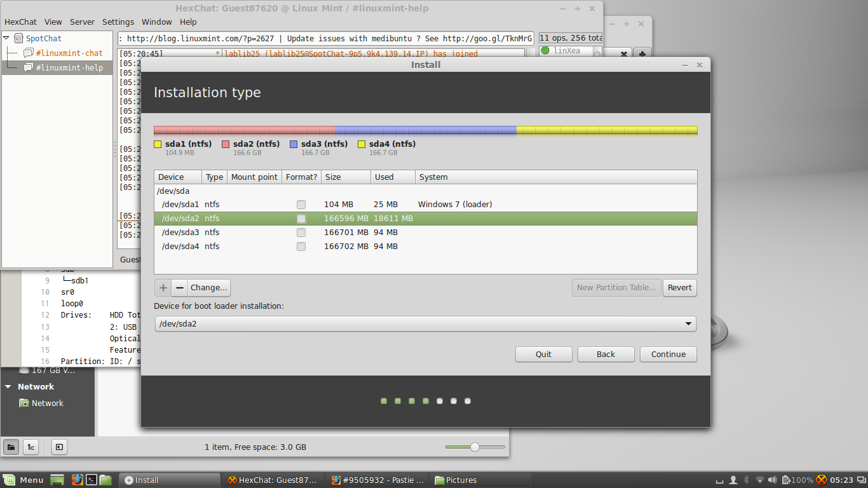Image resolution: width=868 pixels, height=488 pixels.
Task: Click the Device column header
Action: click(x=178, y=177)
